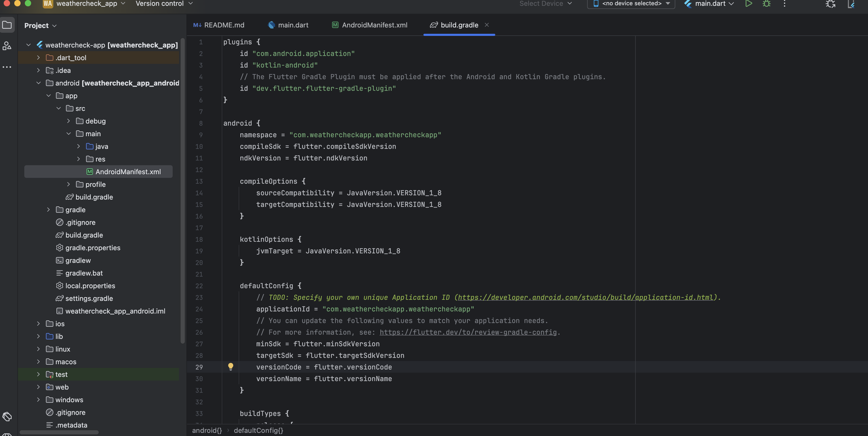Image resolution: width=868 pixels, height=436 pixels.
Task: Expand the .dart_tool folder
Action: point(39,58)
